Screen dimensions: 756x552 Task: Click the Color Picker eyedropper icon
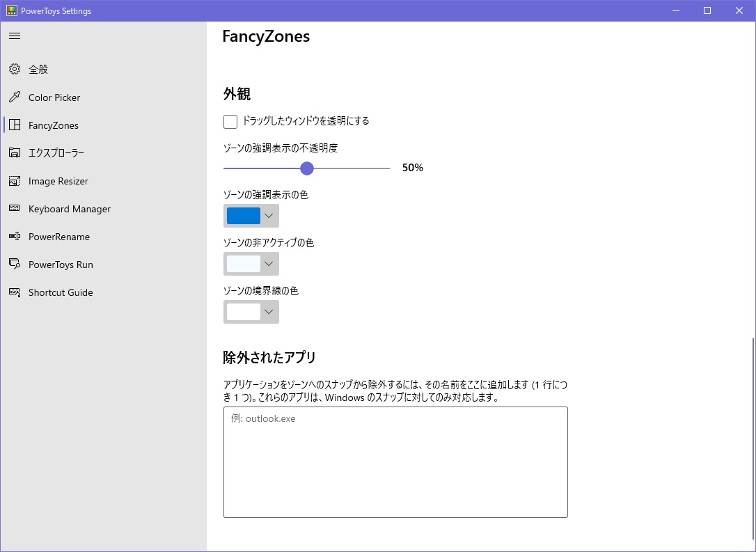[x=15, y=97]
